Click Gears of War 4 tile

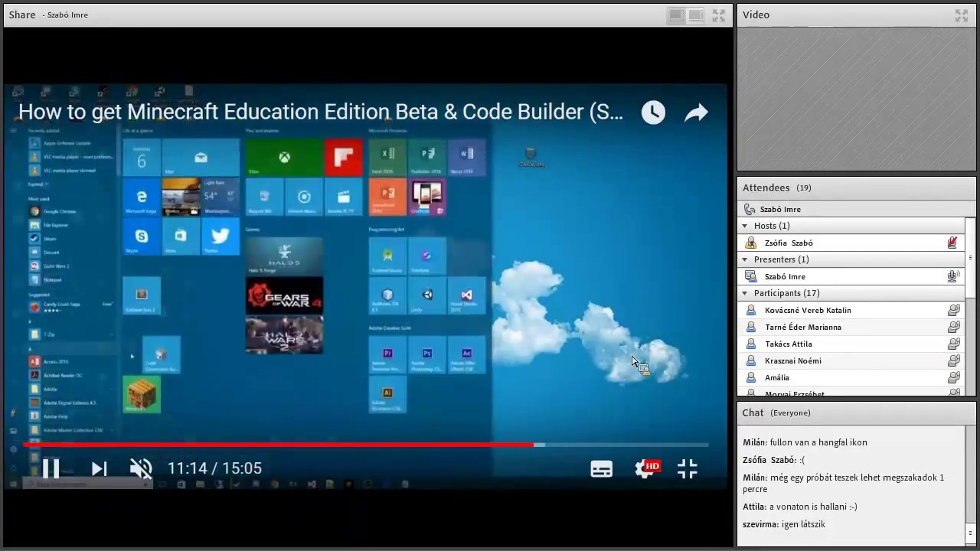click(x=284, y=296)
